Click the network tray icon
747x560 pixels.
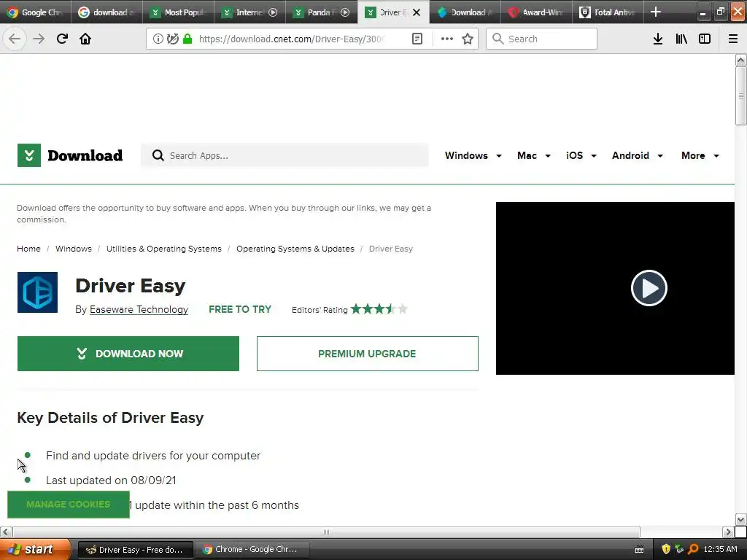point(679,549)
